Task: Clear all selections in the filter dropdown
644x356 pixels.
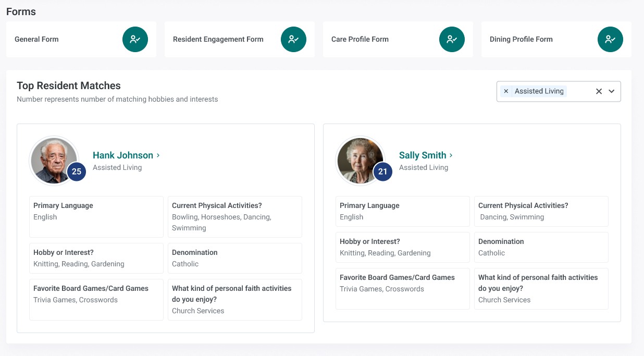Action: (x=599, y=91)
